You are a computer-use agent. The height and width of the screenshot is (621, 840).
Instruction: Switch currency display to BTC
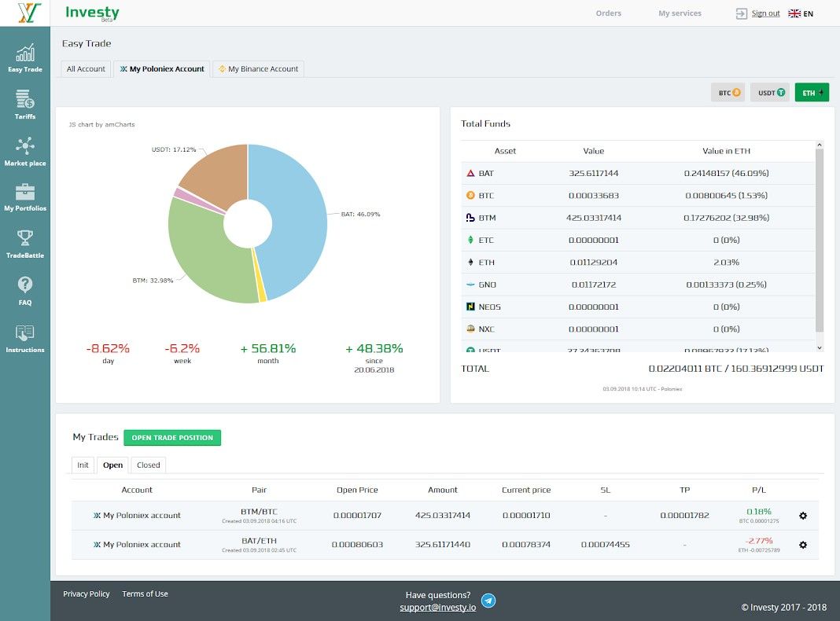(728, 93)
